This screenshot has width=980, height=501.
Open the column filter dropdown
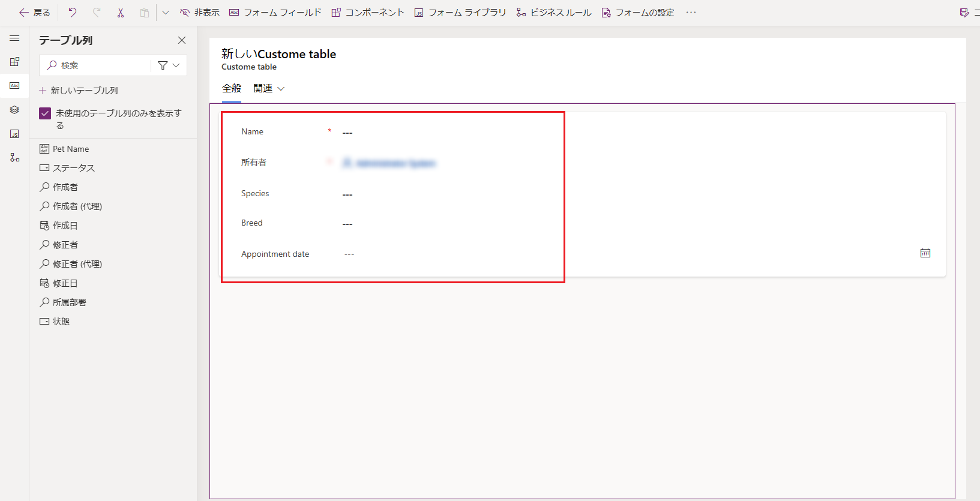click(169, 65)
